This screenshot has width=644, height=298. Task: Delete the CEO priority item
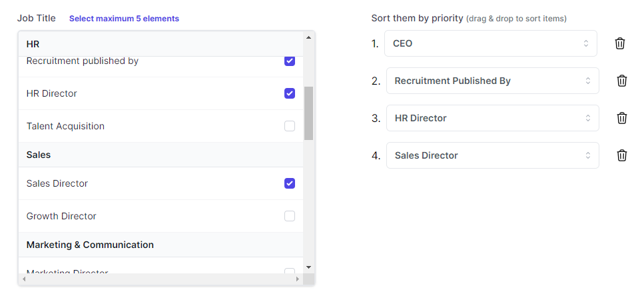coord(620,43)
